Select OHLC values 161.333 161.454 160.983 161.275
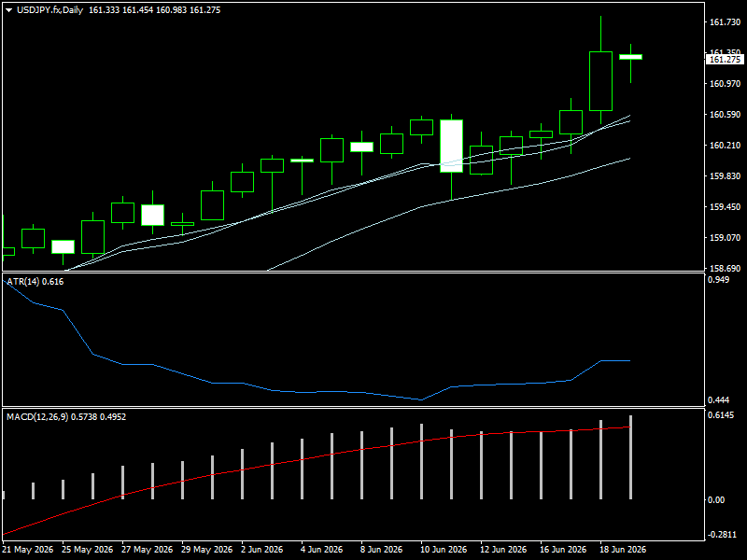This screenshot has height=560, width=747. [154, 10]
